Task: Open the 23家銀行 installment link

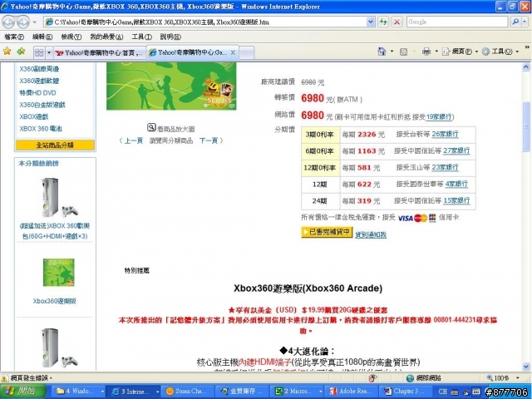Action: tap(445, 167)
